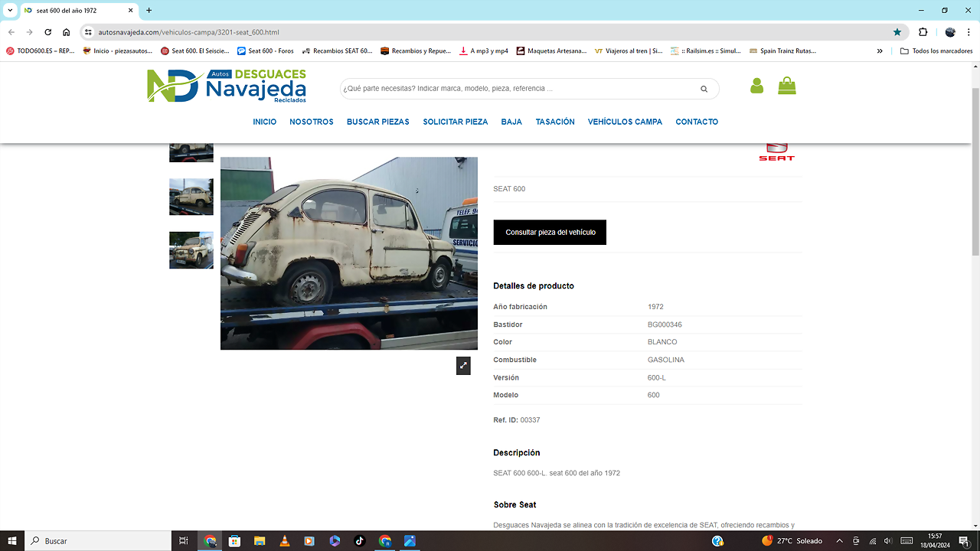Click the 600-L versión value

point(658,377)
